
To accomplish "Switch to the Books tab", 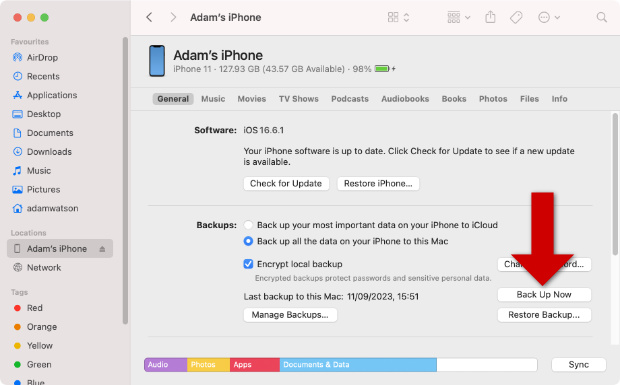I will pos(454,99).
